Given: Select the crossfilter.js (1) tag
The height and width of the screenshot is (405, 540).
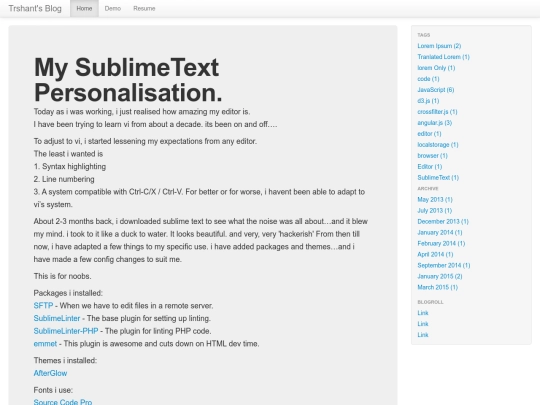Looking at the screenshot, I should point(437,112).
